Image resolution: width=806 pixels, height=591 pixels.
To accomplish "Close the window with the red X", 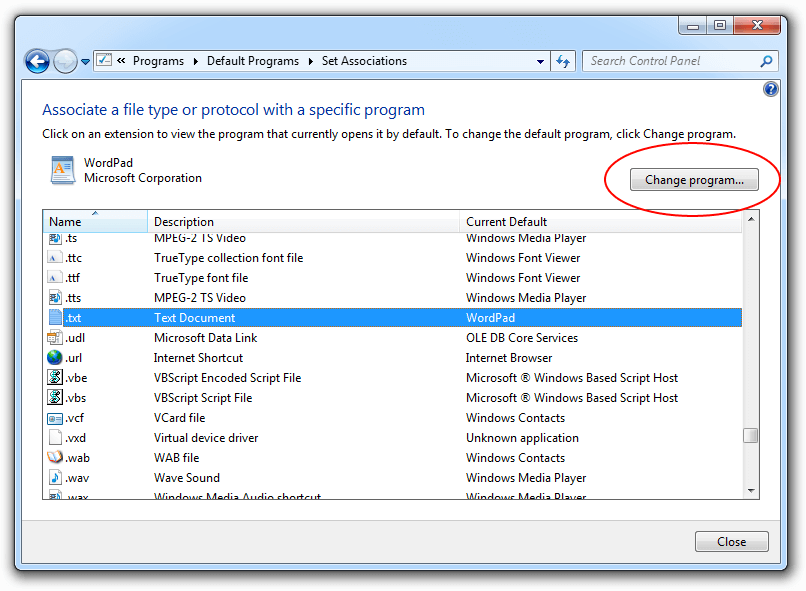I will click(757, 26).
